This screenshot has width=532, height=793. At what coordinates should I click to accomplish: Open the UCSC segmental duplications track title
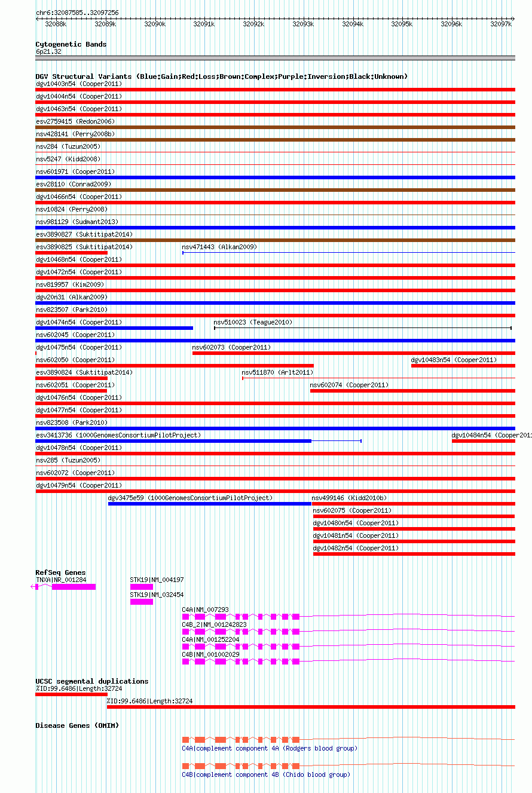pyautogui.click(x=92, y=681)
